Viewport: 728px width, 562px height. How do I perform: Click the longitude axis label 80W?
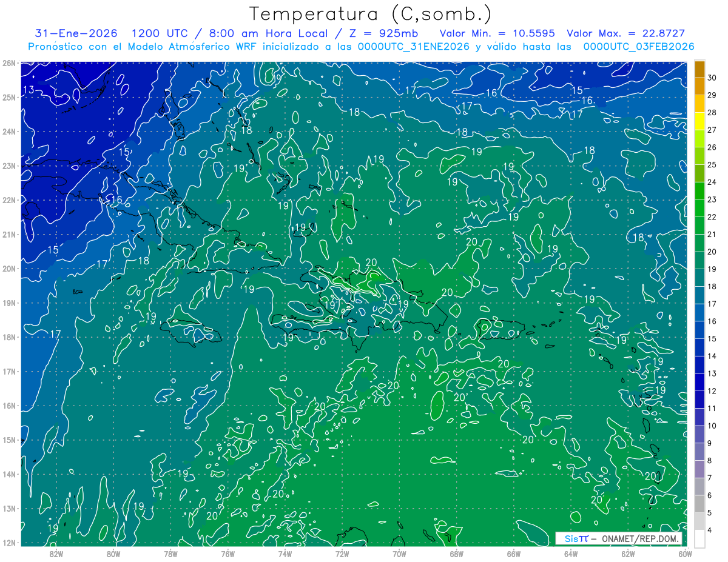click(113, 554)
